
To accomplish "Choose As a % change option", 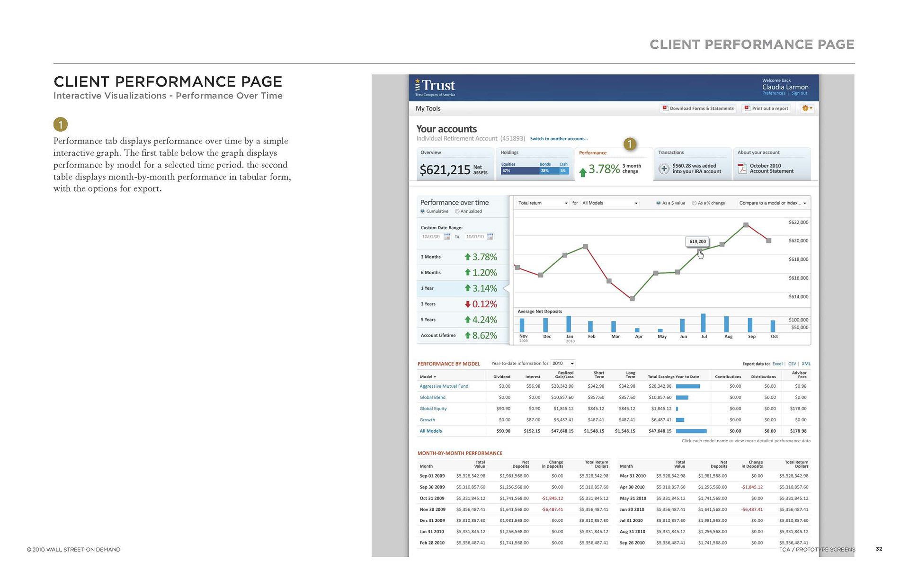I will click(695, 203).
